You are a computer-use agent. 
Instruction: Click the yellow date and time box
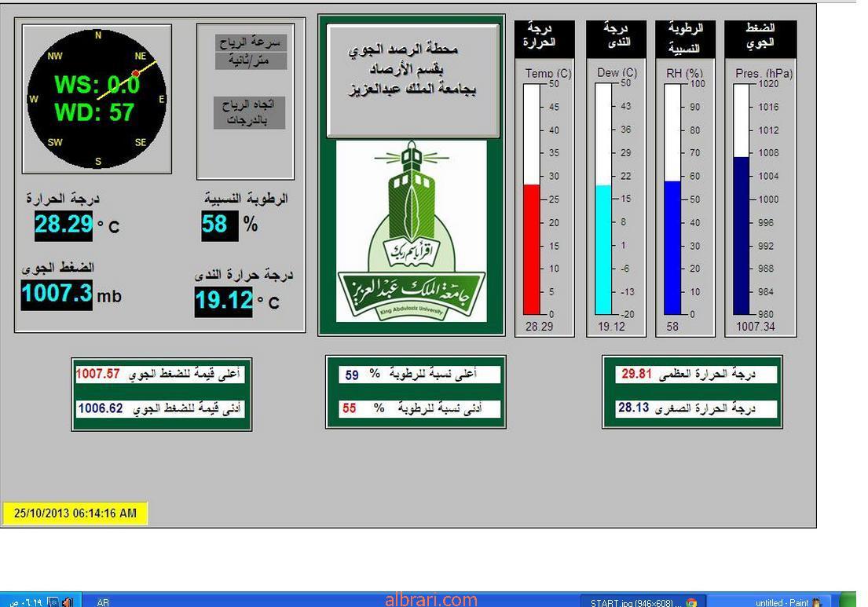[x=75, y=513]
